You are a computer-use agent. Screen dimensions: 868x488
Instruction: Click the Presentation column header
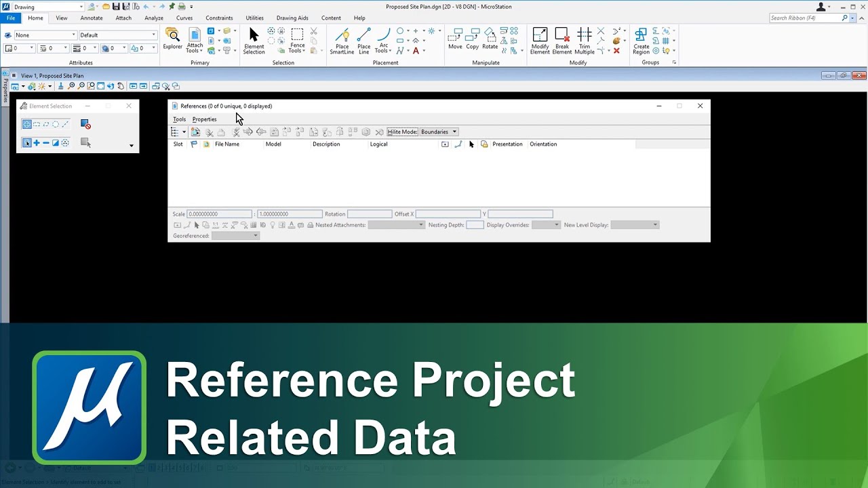(507, 144)
